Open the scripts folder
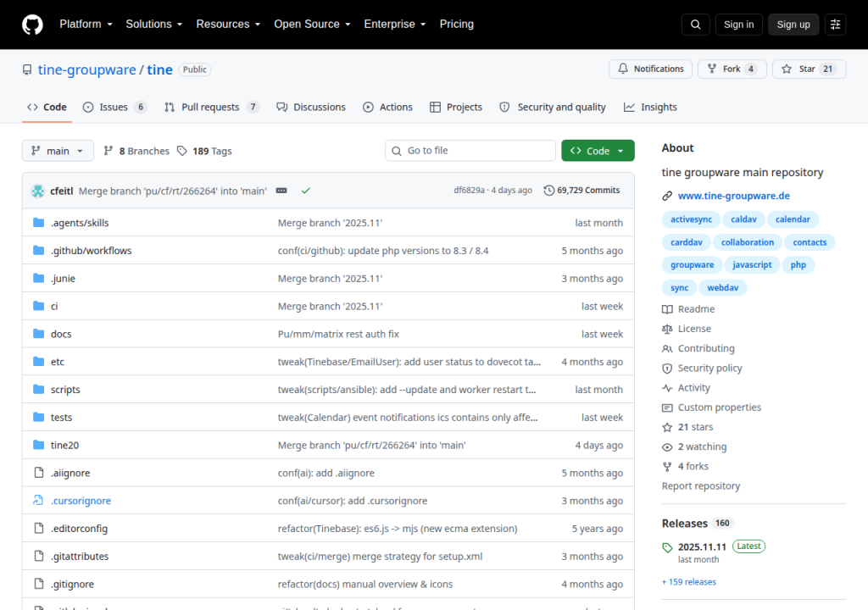 65,390
